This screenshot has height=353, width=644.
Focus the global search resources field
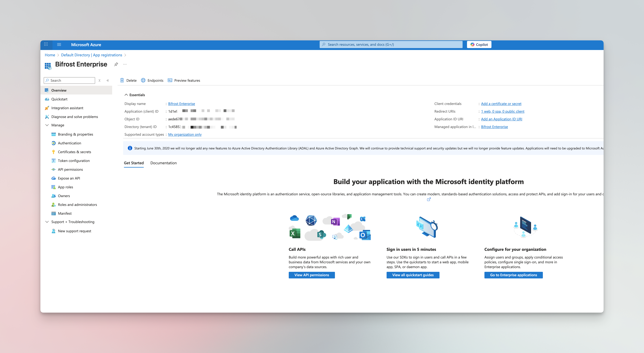391,45
